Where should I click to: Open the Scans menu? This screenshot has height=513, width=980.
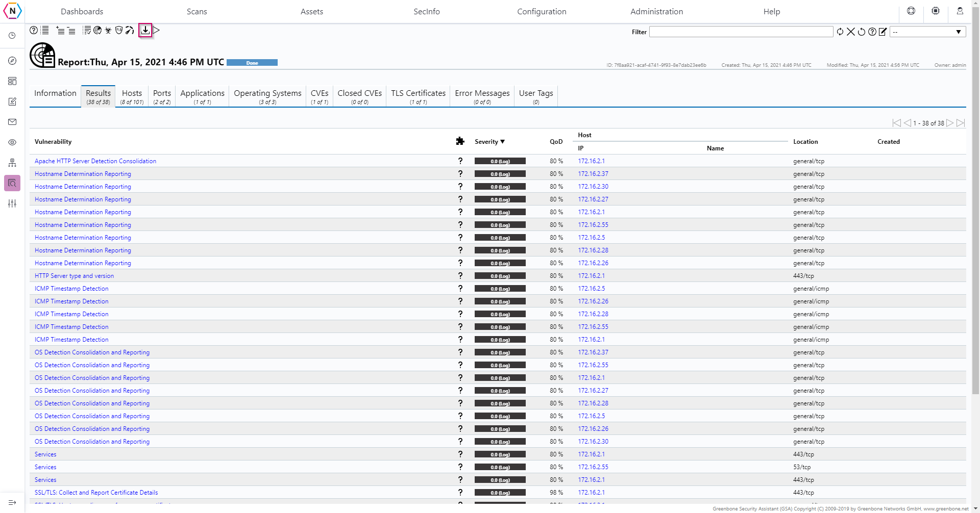coord(197,11)
